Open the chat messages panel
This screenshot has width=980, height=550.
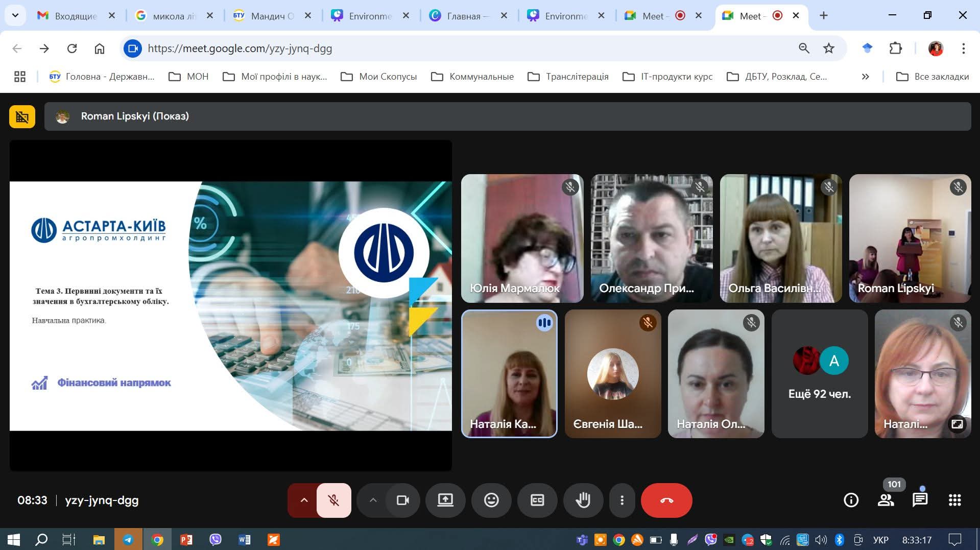[x=920, y=500]
